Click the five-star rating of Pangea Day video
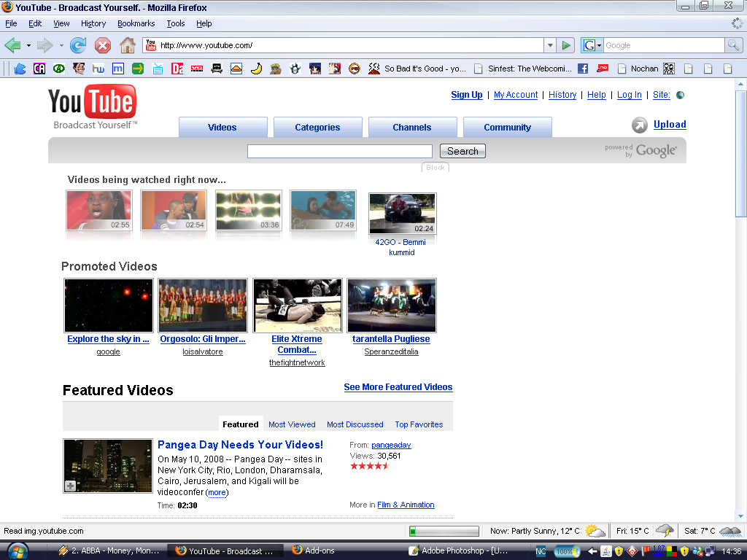 click(x=370, y=466)
